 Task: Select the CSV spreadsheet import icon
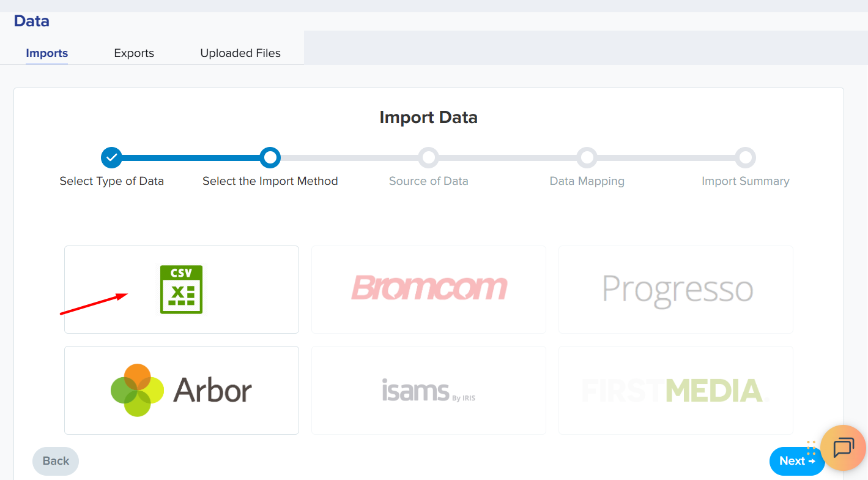pos(181,290)
